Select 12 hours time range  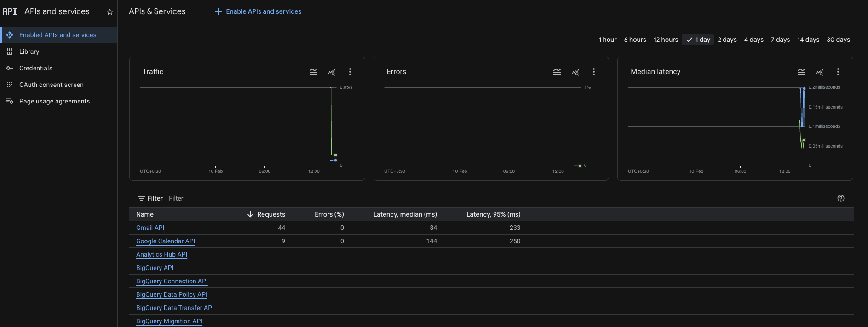click(666, 40)
